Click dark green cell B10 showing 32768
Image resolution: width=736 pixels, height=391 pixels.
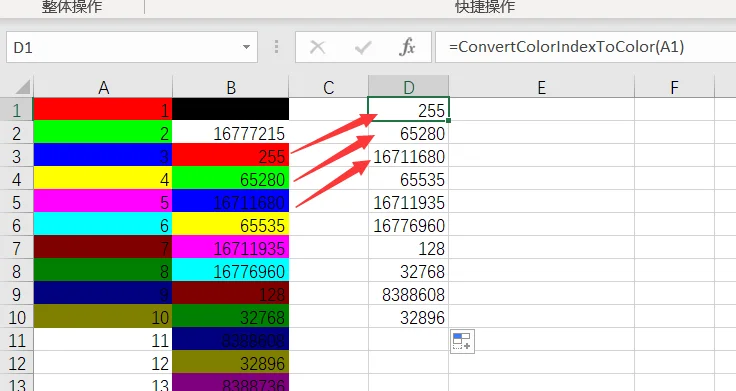230,316
